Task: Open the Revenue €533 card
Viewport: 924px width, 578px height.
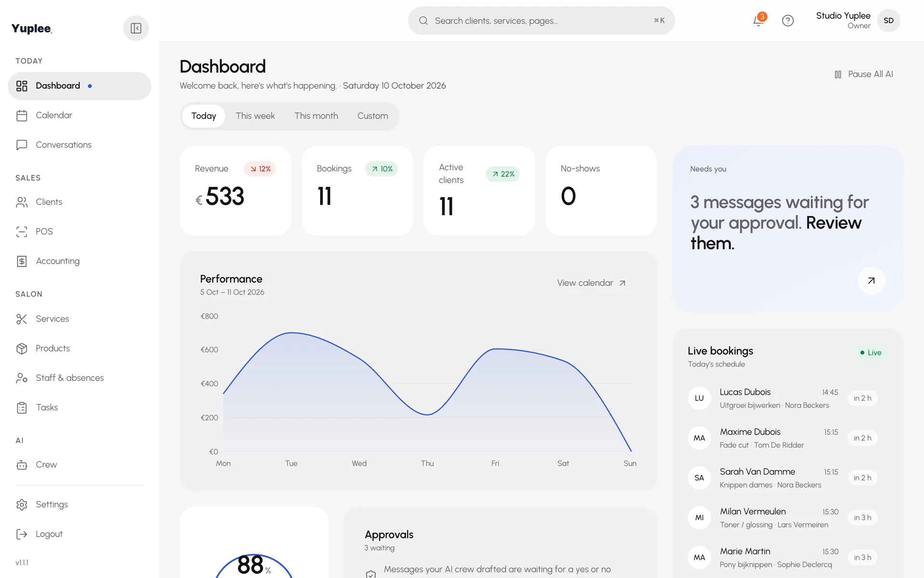Action: click(x=235, y=191)
